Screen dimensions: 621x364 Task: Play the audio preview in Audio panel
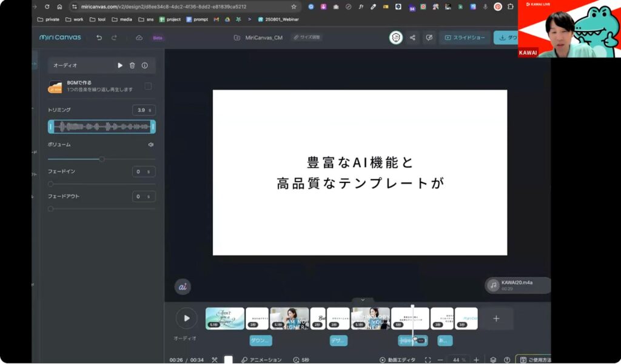[120, 65]
